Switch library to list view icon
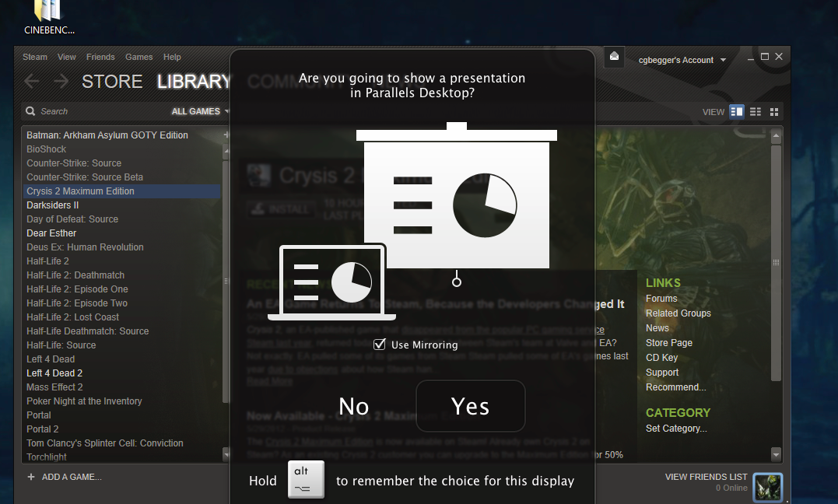Viewport: 838px width, 504px height. (755, 111)
